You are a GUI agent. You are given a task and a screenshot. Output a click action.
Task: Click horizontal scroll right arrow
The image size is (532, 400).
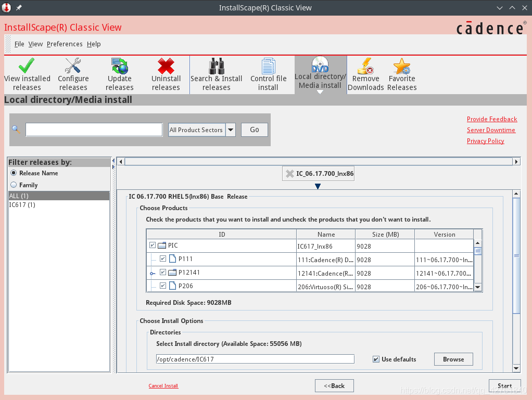pyautogui.click(x=516, y=162)
